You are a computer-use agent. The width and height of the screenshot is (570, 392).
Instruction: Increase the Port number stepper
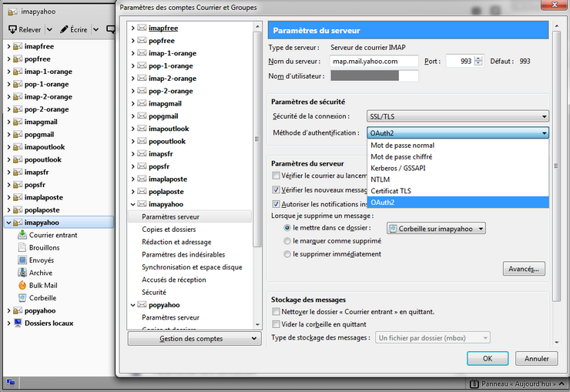click(x=478, y=59)
